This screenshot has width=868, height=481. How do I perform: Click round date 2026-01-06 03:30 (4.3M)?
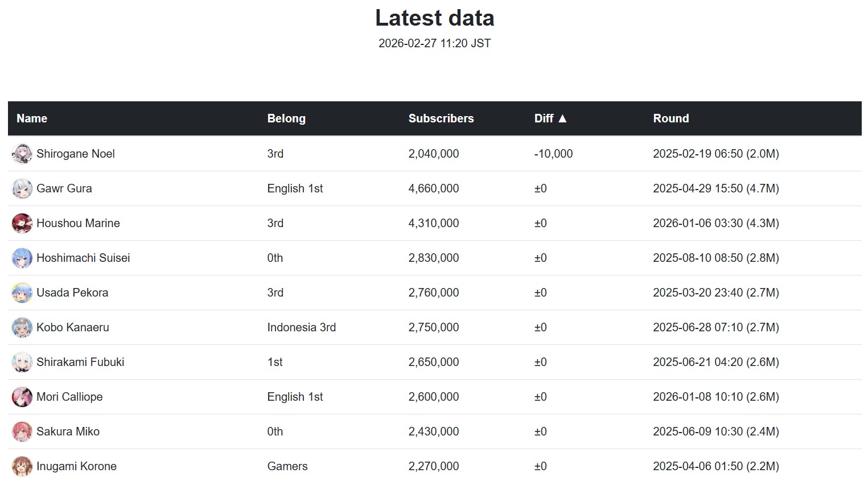716,223
